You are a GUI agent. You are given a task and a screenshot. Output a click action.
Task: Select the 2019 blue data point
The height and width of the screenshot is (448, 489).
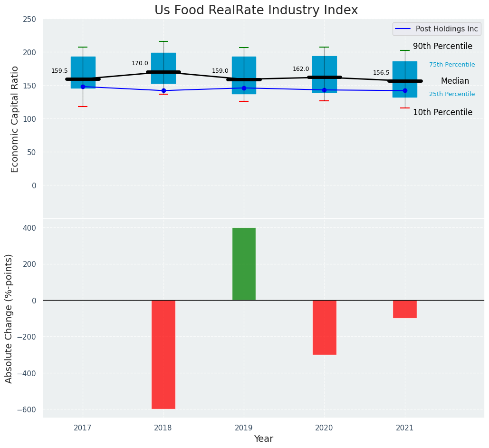click(244, 88)
